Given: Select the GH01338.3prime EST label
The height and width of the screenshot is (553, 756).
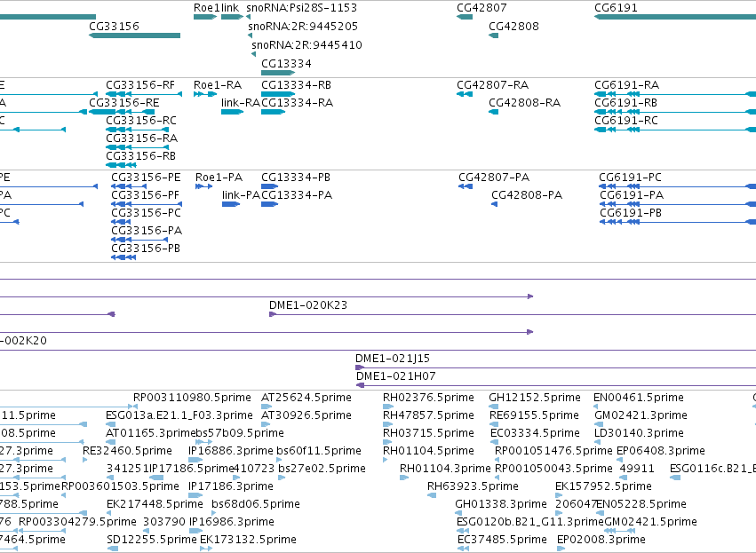Looking at the screenshot, I should tap(501, 504).
